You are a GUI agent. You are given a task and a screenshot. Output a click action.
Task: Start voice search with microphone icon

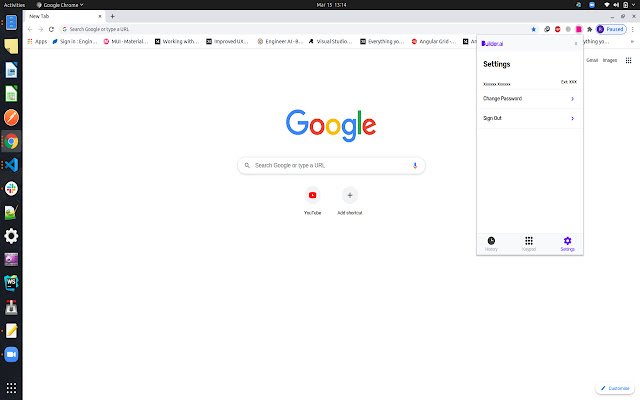(x=415, y=165)
